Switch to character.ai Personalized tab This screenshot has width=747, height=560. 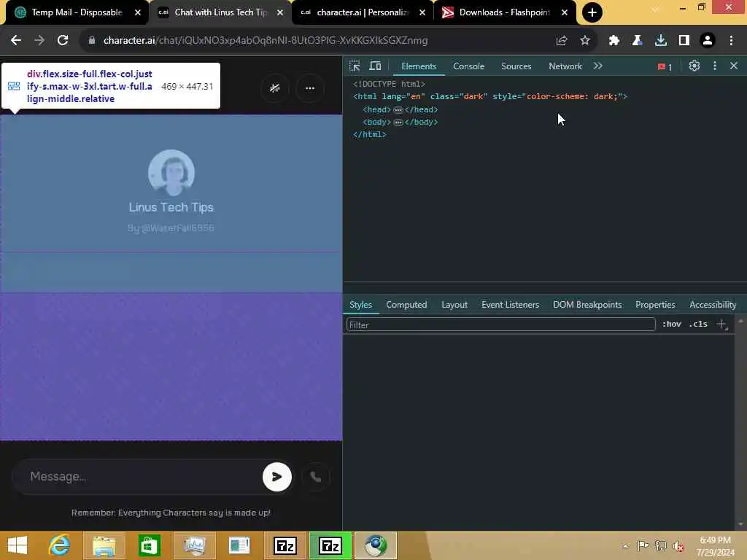(362, 12)
